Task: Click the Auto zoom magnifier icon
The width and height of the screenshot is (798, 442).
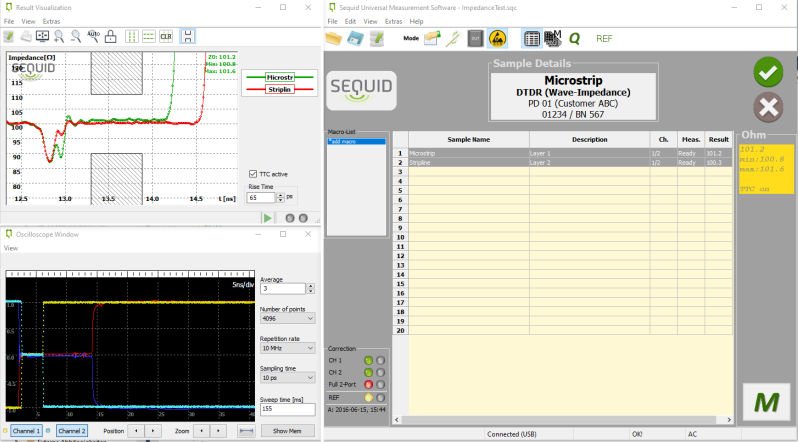Action: (92, 37)
